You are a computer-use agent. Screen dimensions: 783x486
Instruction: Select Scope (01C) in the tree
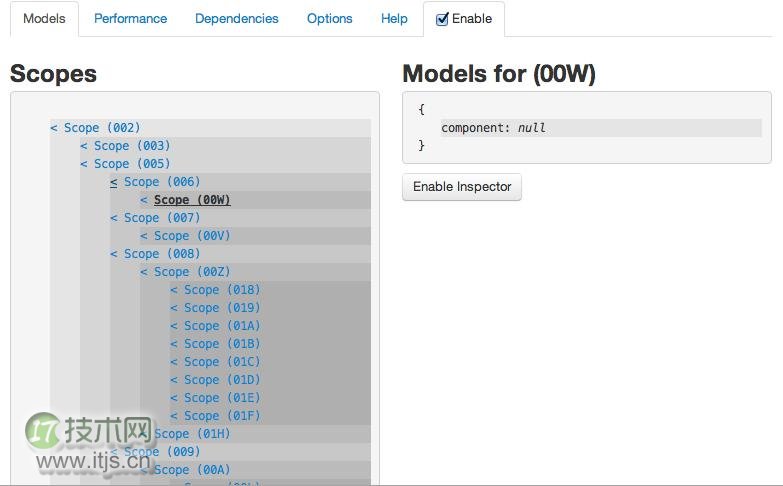click(x=222, y=362)
